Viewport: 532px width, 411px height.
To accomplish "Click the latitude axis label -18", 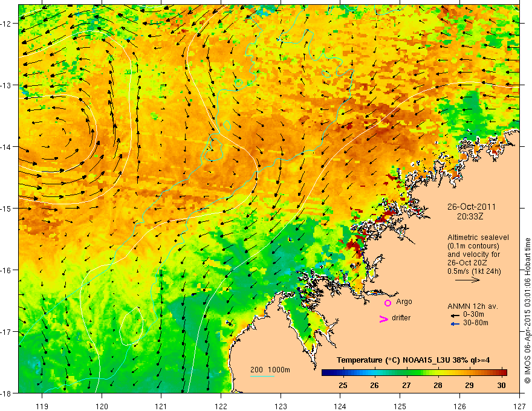I will click(7, 393).
